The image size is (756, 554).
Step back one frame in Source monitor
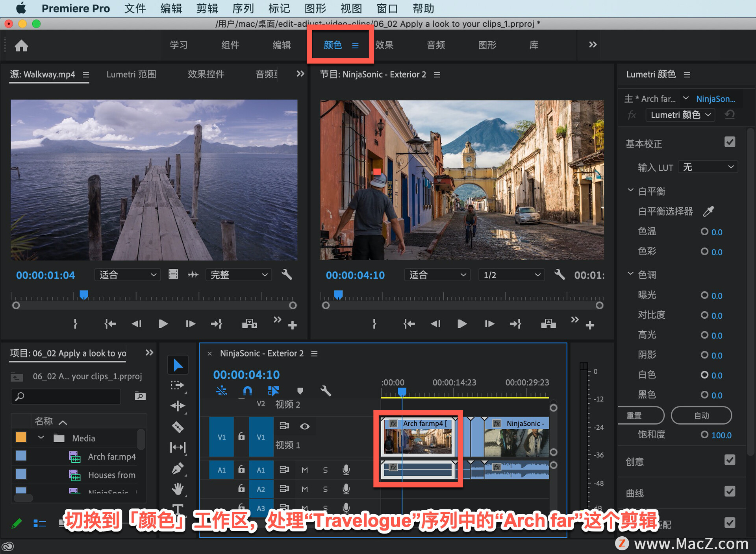pos(137,324)
